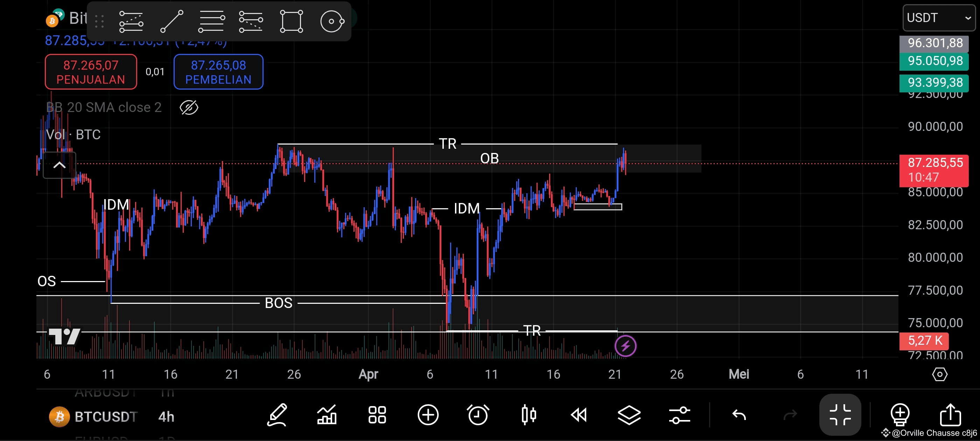Open the indicators chart icon

click(327, 415)
